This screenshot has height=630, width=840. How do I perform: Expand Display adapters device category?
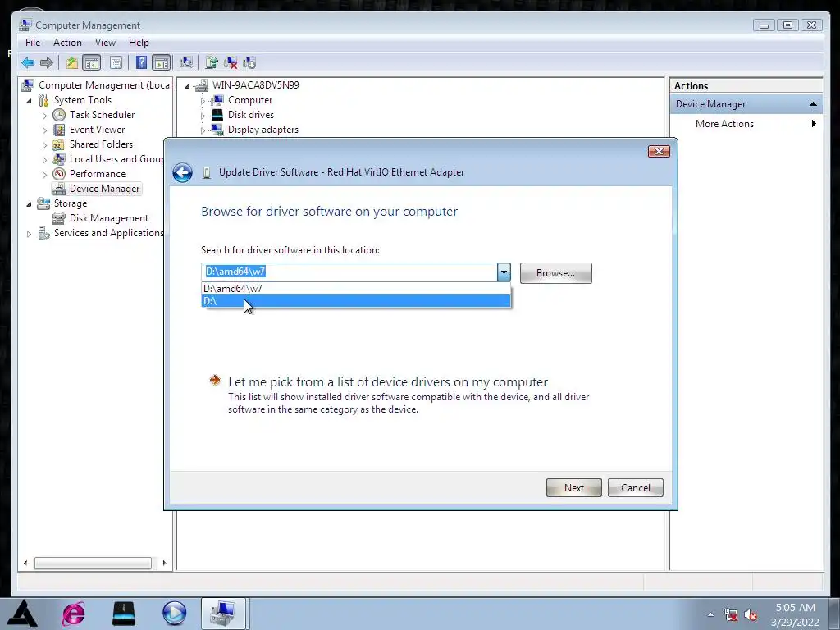203,130
